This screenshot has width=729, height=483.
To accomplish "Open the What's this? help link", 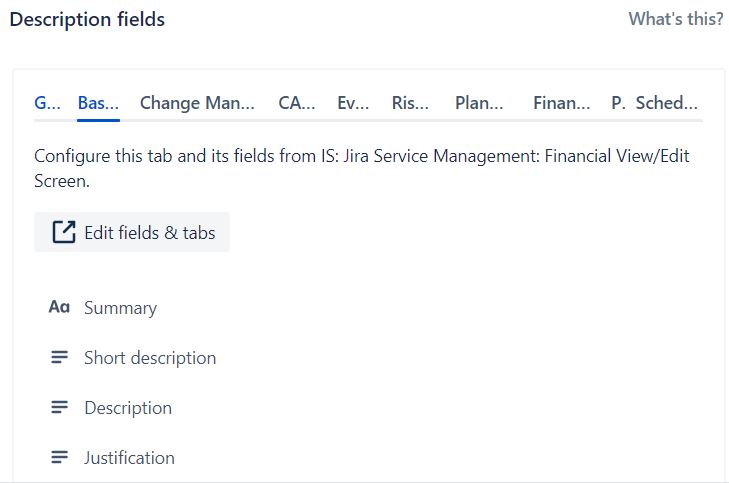I will (676, 19).
